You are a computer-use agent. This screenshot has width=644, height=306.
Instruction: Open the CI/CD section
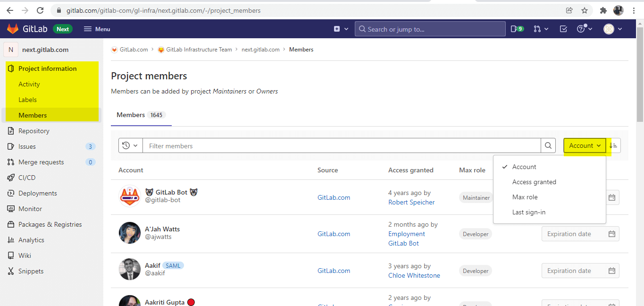26,178
